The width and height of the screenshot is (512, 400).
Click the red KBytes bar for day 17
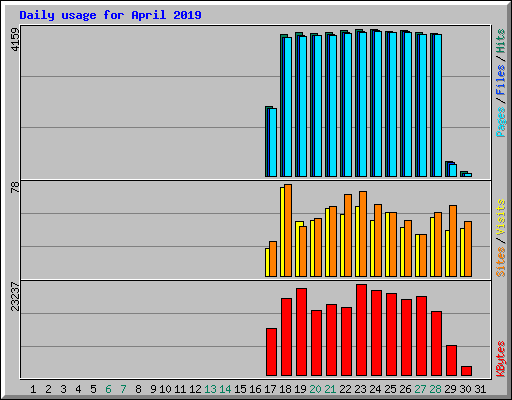click(x=271, y=352)
